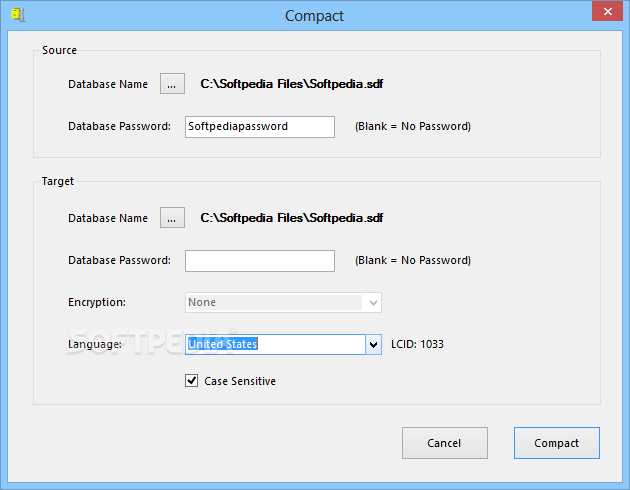Viewport: 630px width, 490px height.
Task: Focus the Target Database Password field
Action: 260,261
